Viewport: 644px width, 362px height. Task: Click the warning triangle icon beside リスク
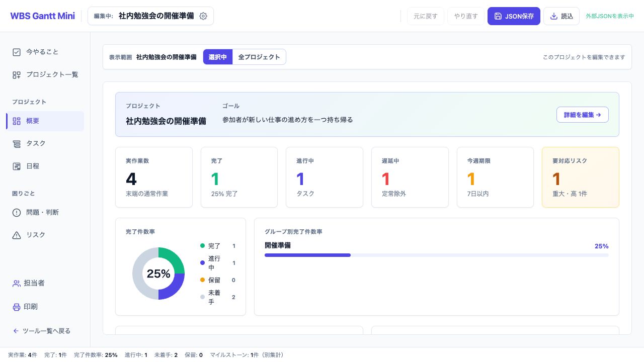(17, 235)
